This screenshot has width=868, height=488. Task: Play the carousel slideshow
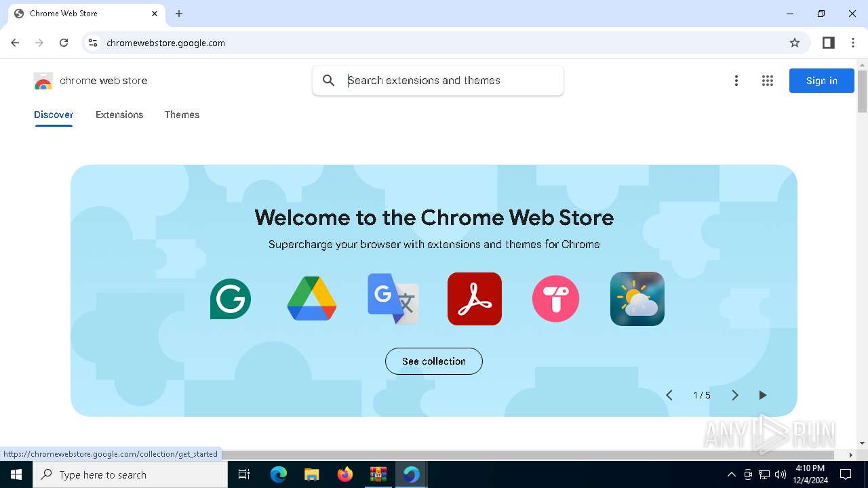click(x=763, y=395)
